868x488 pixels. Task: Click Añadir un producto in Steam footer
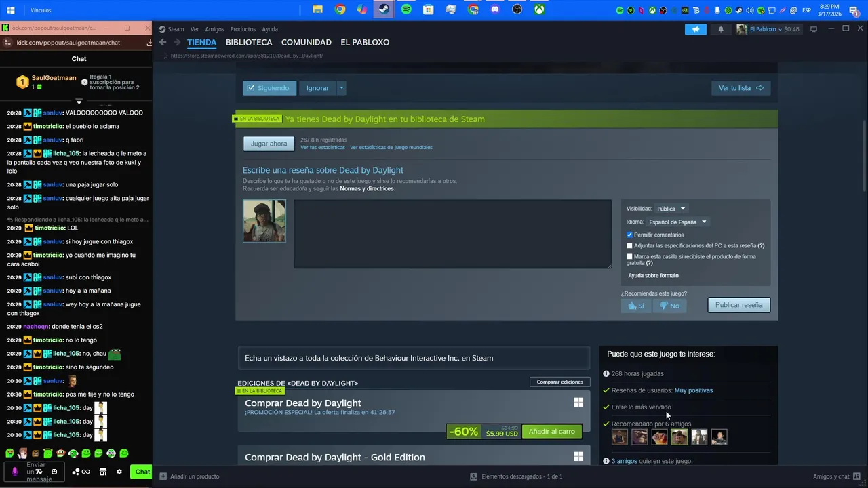point(189,476)
